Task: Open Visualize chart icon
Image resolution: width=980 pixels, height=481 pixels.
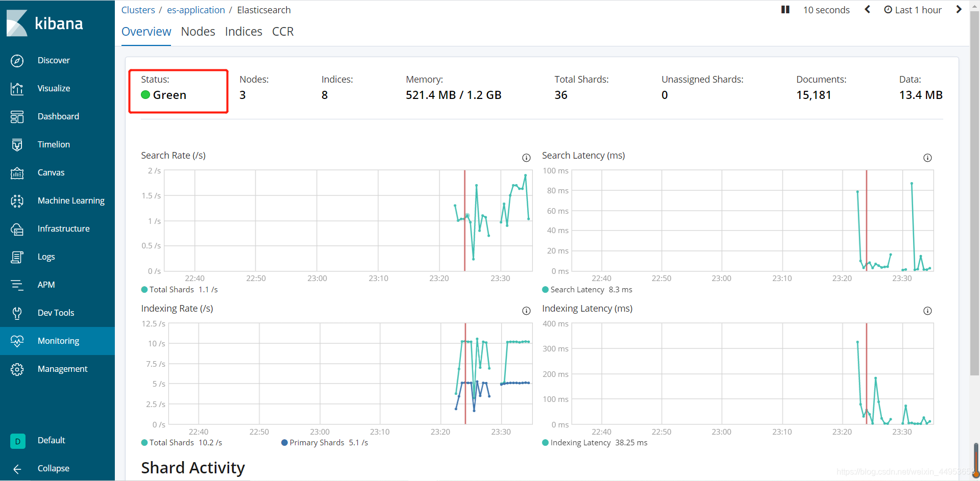Action: click(17, 89)
